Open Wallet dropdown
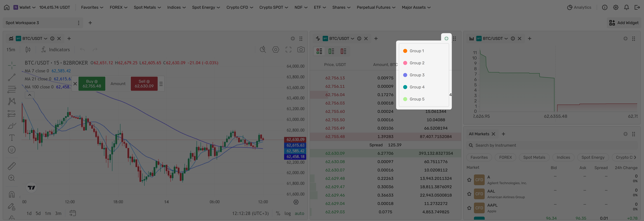 point(24,7)
